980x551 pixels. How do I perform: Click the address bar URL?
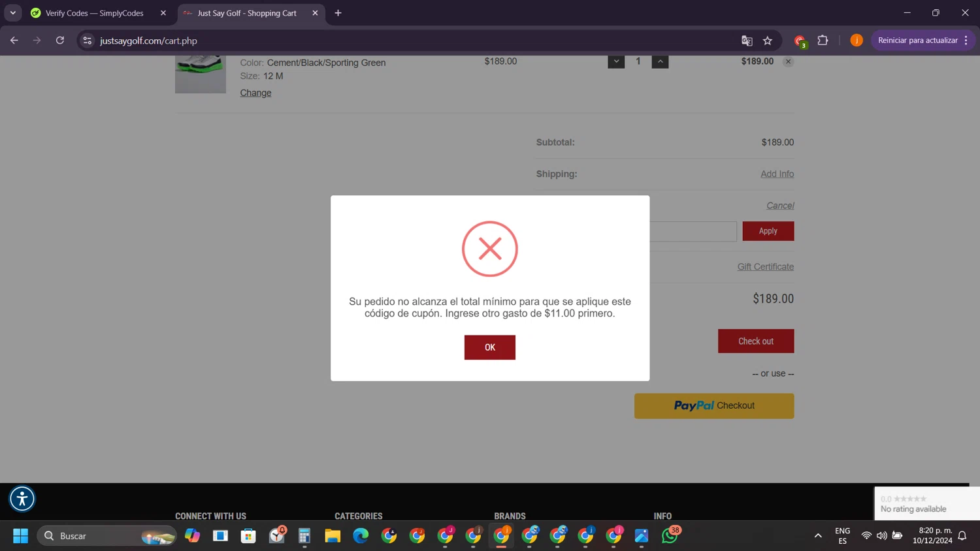[x=149, y=40]
